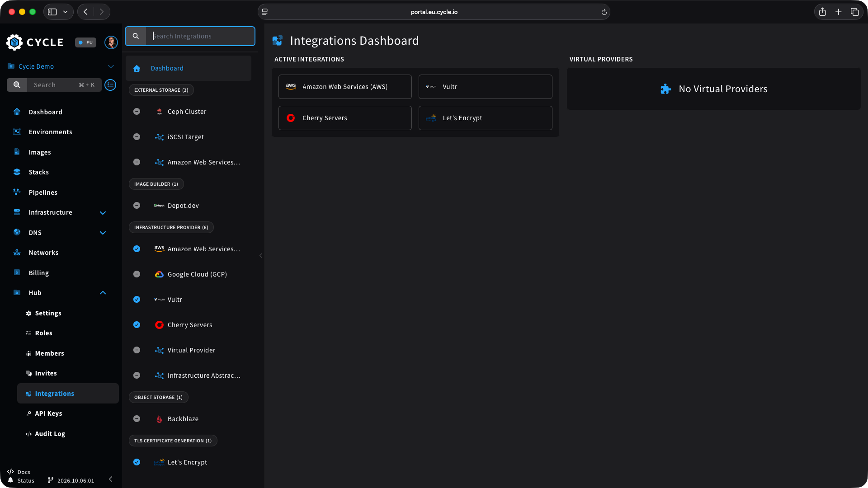Screen dimensions: 868x488
Task: Open the Billing page
Action: tap(38, 273)
